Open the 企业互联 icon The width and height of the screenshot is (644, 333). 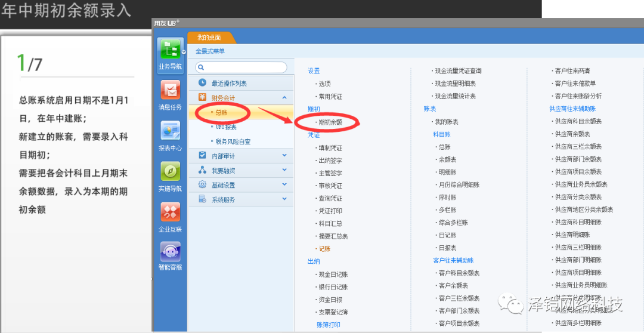coord(170,212)
